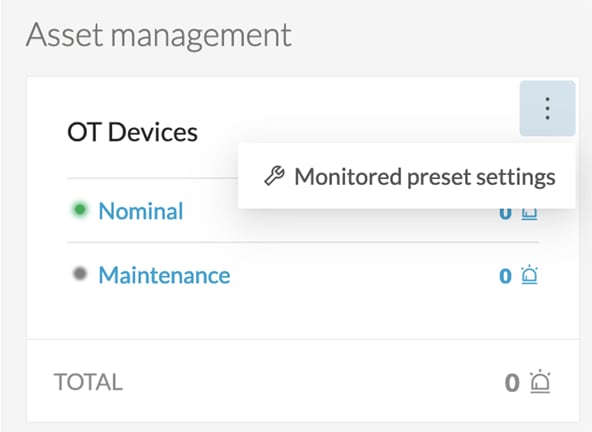Viewport: 592px width, 432px height.
Task: Open the Nominal devices link
Action: (x=140, y=211)
